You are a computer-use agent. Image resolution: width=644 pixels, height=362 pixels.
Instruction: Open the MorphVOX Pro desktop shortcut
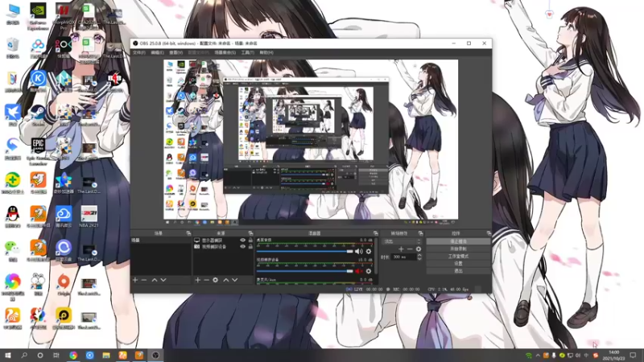click(64, 16)
